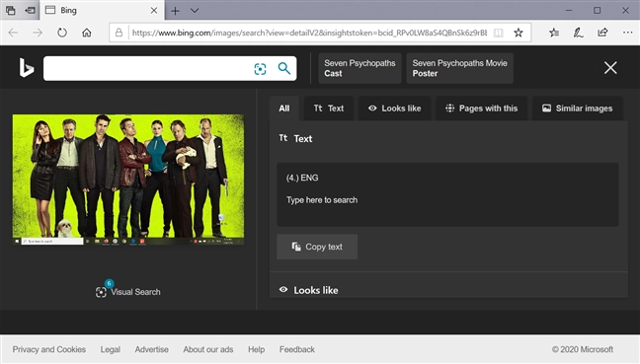Open the favorites hub icon
640x364 pixels.
click(x=554, y=33)
